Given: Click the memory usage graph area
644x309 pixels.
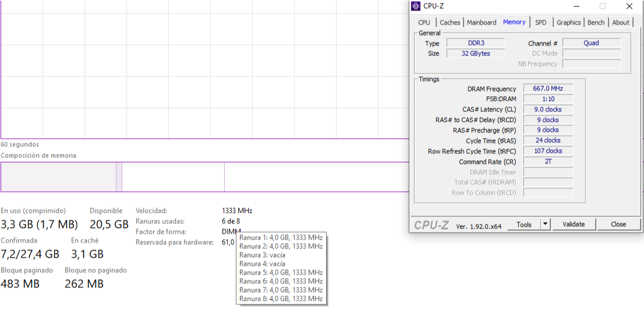Looking at the screenshot, I should coord(204,69).
